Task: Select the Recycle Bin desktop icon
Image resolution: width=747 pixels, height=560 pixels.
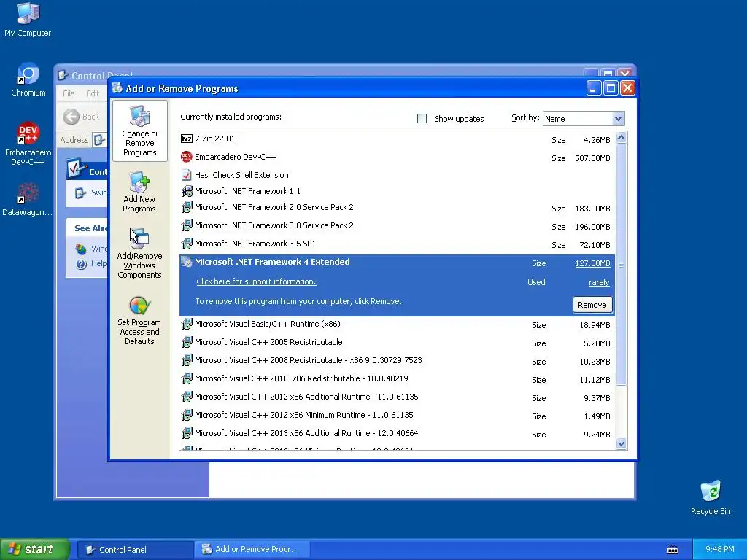Action: pyautogui.click(x=711, y=498)
